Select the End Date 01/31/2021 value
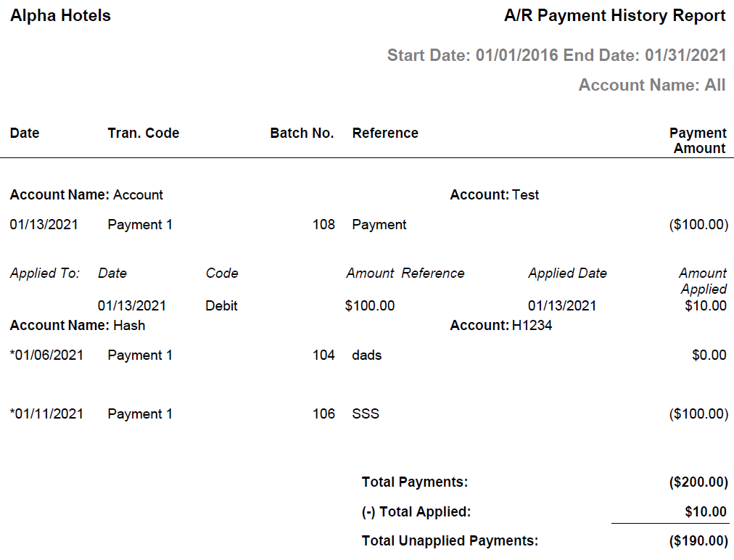This screenshot has height=560, width=734. tap(683, 55)
